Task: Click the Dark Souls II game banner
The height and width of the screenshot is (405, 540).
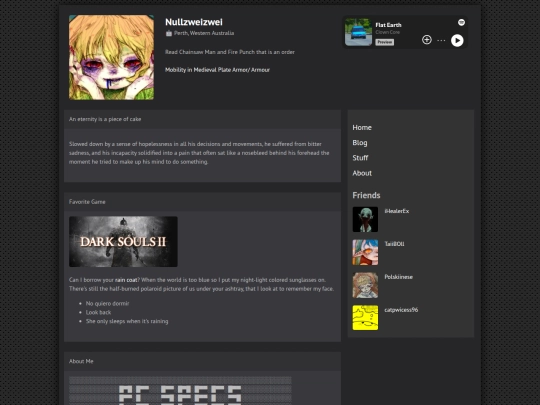Action: (123, 241)
